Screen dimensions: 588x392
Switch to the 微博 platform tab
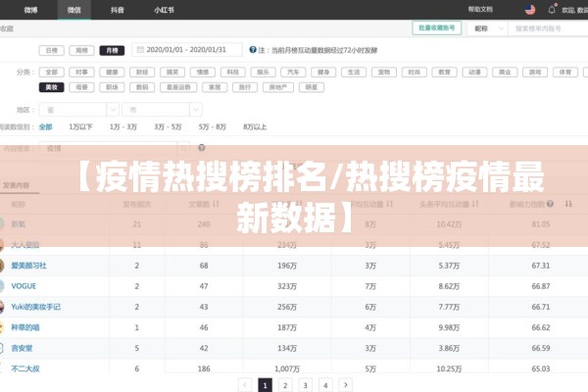point(30,10)
